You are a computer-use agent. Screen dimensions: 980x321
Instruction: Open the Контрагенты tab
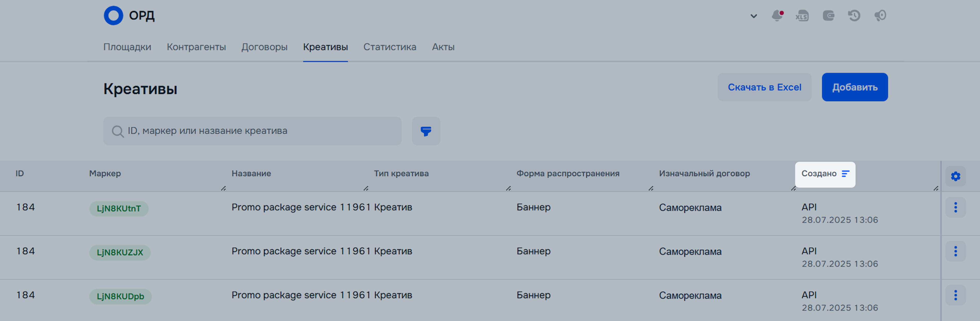196,47
